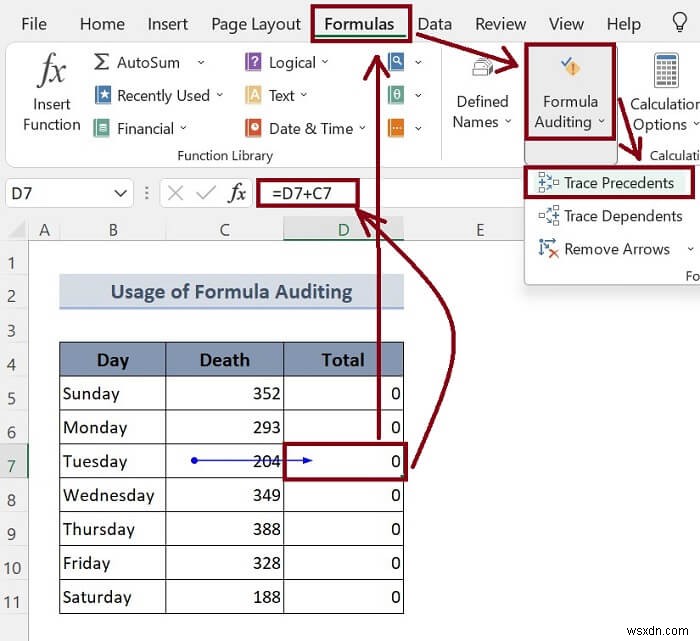The image size is (700, 641).
Task: Click the Remove Arrows icon
Action: pos(548,249)
